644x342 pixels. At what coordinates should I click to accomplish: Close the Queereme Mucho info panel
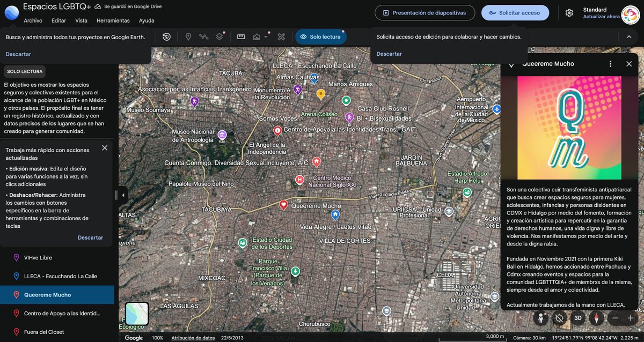pyautogui.click(x=629, y=64)
